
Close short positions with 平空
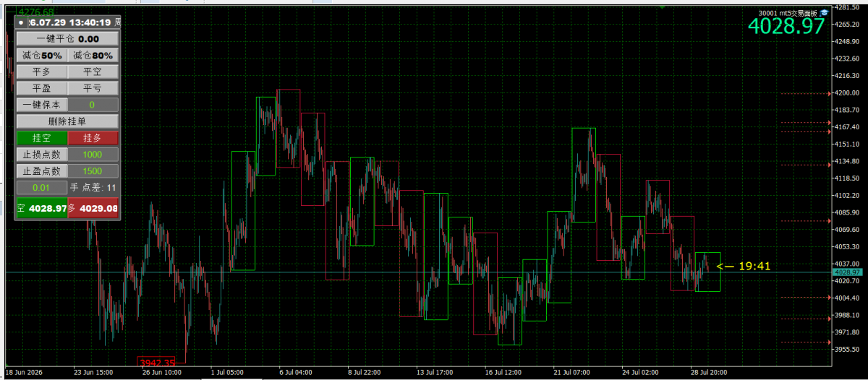coord(93,72)
